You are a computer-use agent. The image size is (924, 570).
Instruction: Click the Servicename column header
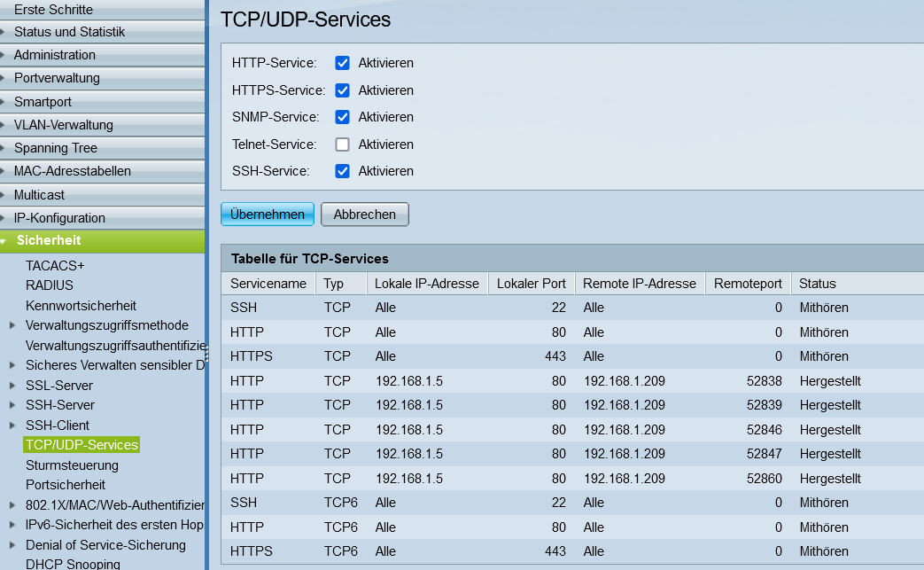click(268, 284)
